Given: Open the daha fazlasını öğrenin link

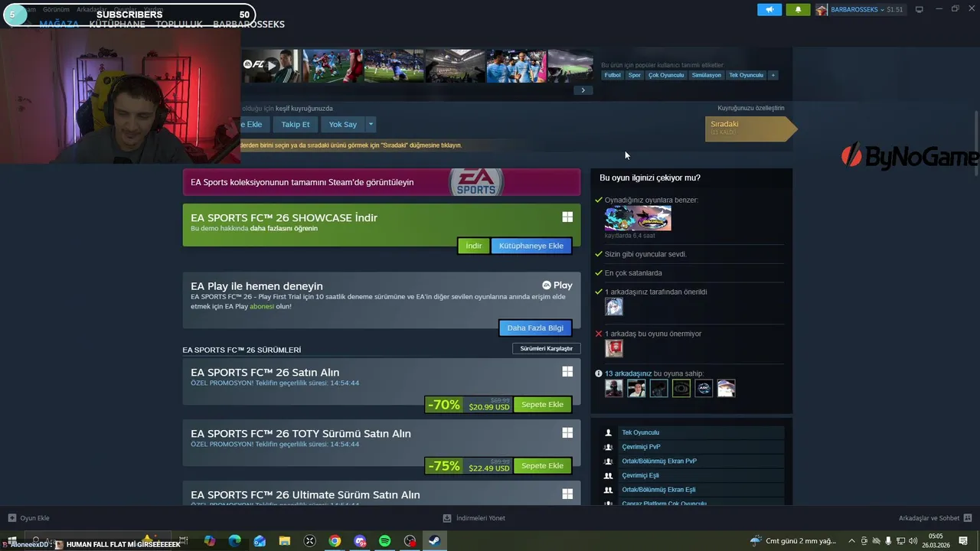Looking at the screenshot, I should coord(283,228).
